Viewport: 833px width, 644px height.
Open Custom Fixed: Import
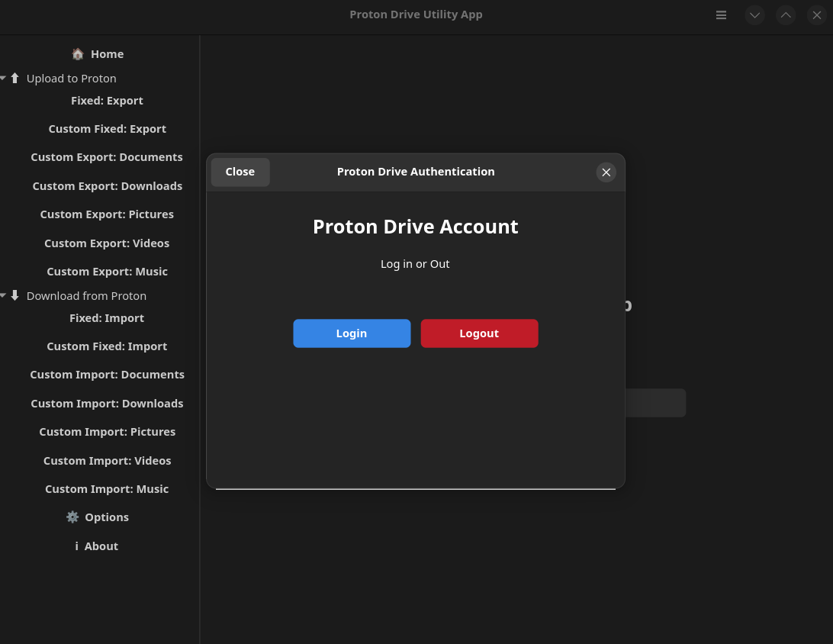coord(107,346)
